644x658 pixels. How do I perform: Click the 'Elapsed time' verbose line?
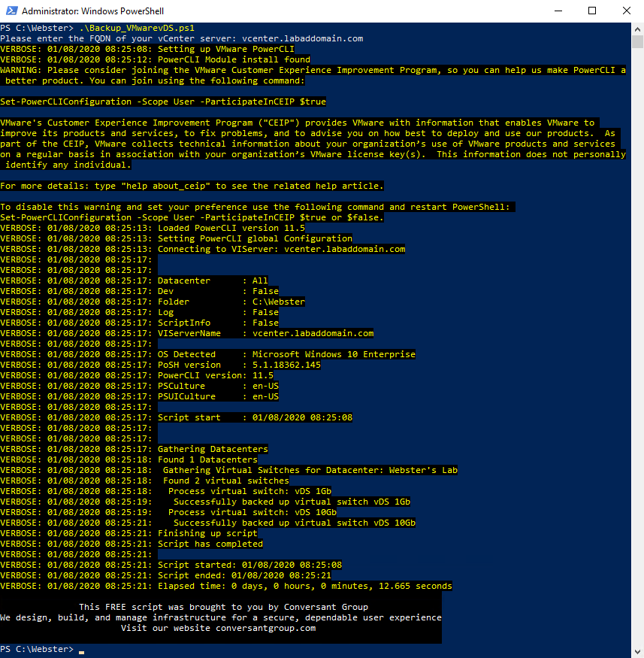(x=304, y=586)
